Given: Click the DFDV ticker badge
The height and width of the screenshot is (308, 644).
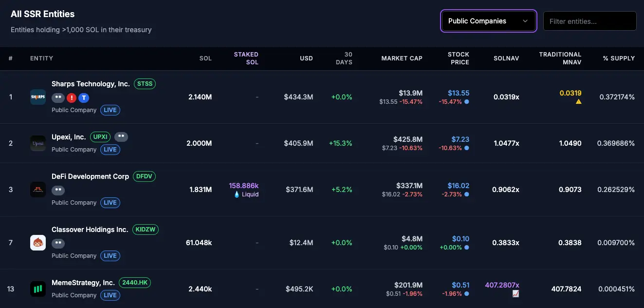Looking at the screenshot, I should [x=145, y=176].
